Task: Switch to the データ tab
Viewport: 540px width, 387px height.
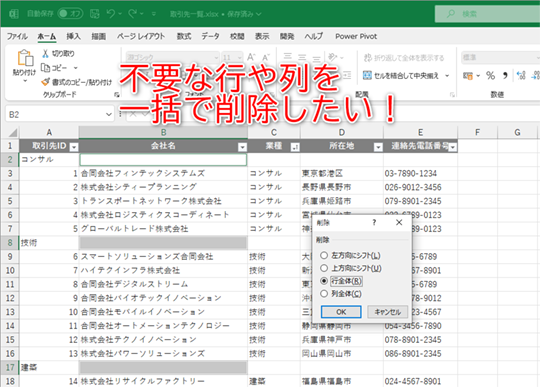Action: (x=210, y=36)
